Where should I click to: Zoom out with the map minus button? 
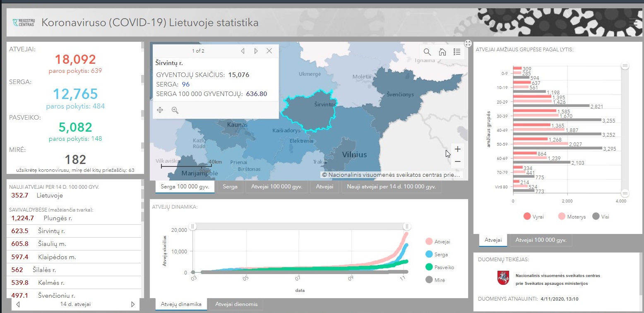(457, 161)
